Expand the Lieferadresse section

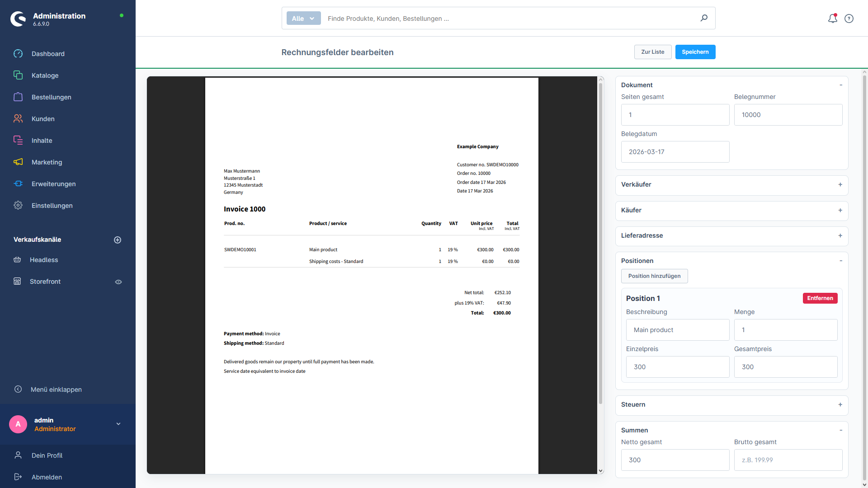pos(840,235)
